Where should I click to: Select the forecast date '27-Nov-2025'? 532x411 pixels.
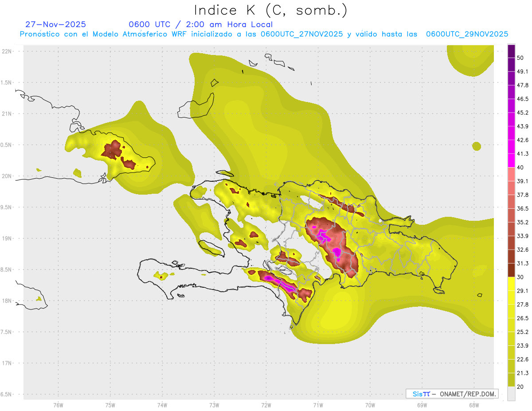(x=56, y=24)
